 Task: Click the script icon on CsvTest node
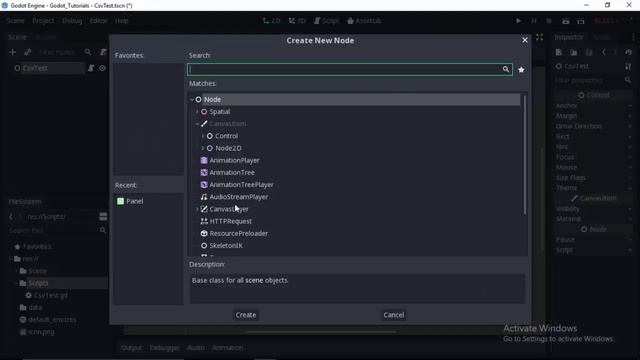click(91, 68)
